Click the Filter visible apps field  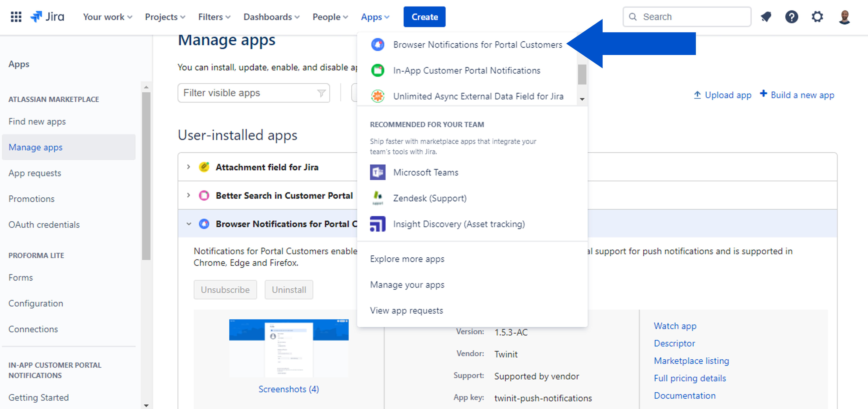click(254, 93)
